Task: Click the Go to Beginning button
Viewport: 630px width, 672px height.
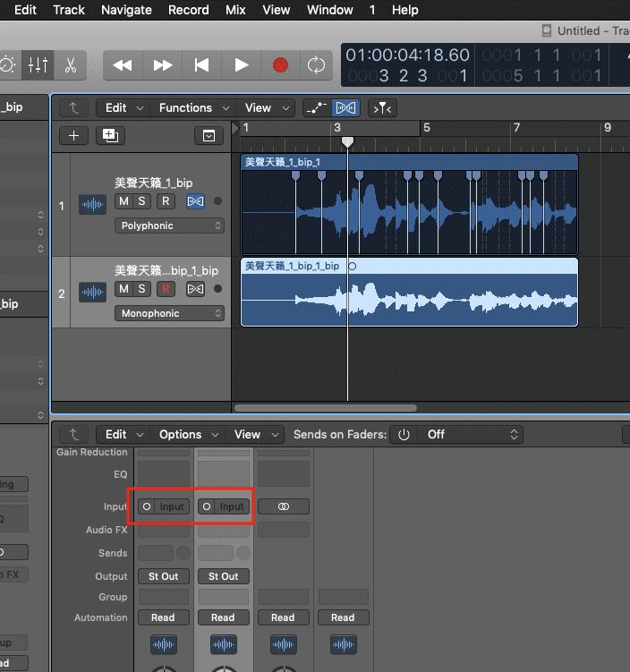Action: tap(201, 65)
